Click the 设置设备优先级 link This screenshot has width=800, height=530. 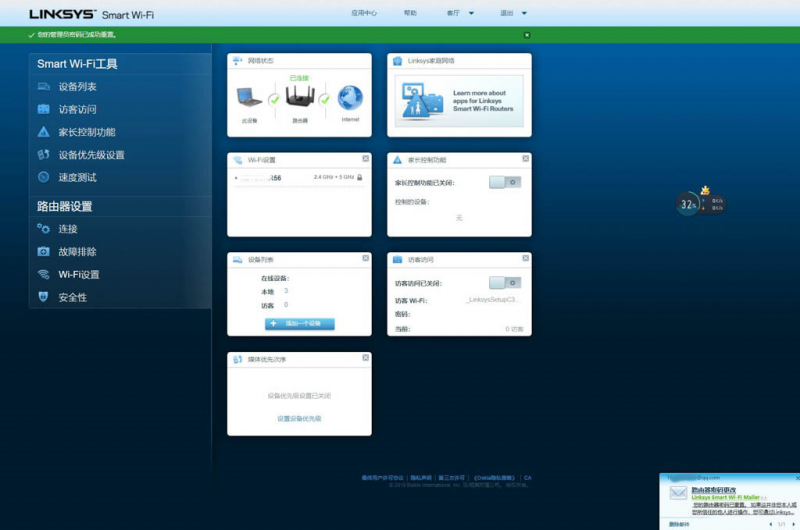pyautogui.click(x=299, y=419)
